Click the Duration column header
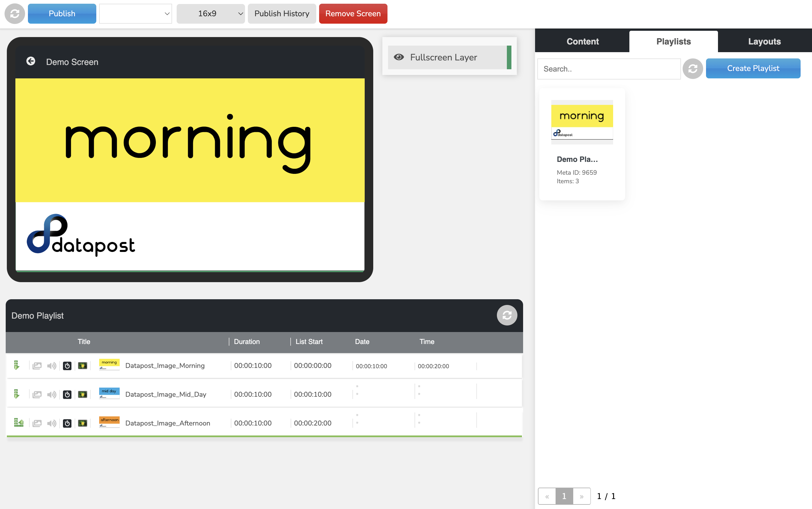 tap(247, 342)
